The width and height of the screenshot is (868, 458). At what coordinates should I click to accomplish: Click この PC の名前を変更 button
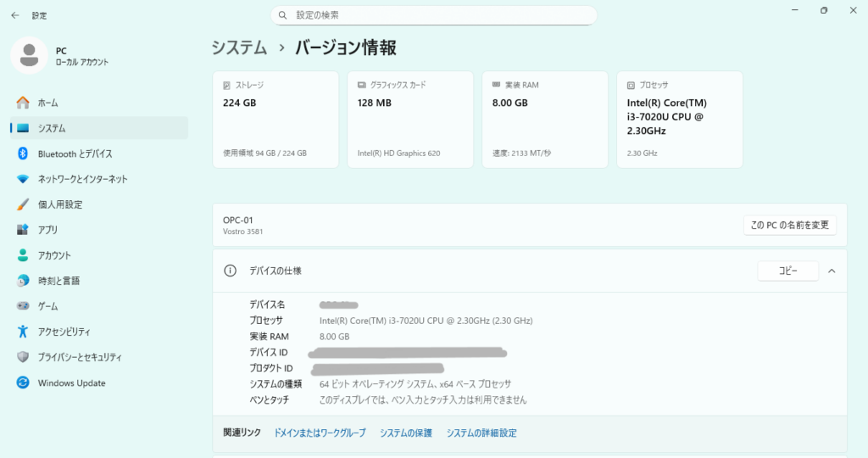789,225
